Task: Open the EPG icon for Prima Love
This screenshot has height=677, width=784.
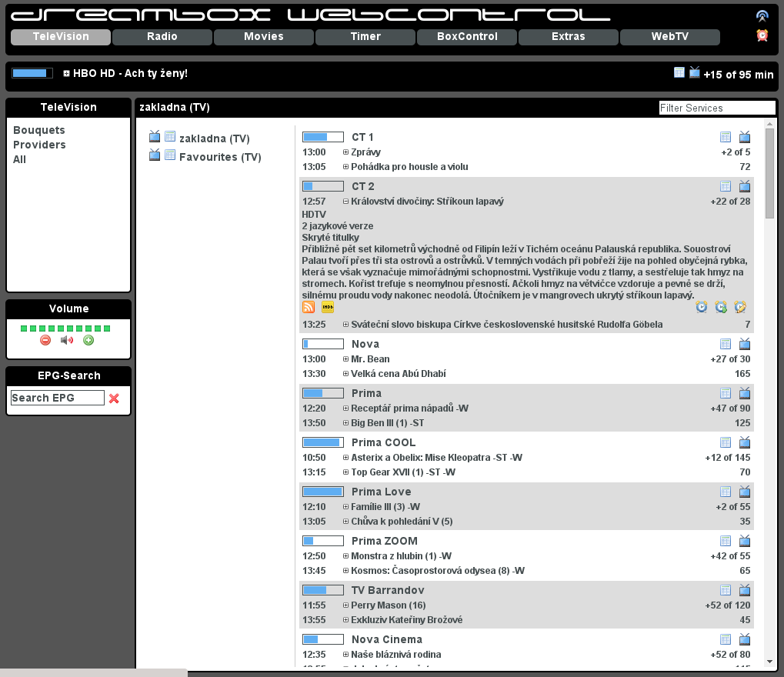Action: [726, 492]
